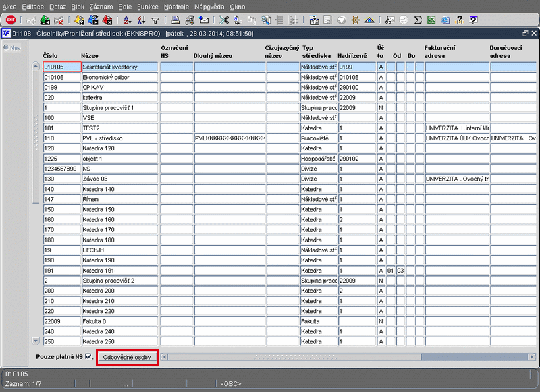This screenshot has height=392, width=540.
Task: Click the Sigma sum icon
Action: pyautogui.click(x=418, y=20)
